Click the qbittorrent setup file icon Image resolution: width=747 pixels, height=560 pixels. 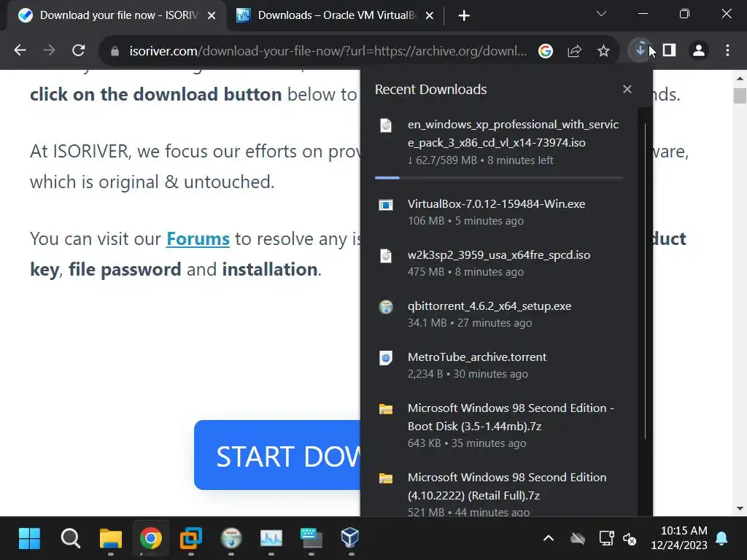(385, 307)
